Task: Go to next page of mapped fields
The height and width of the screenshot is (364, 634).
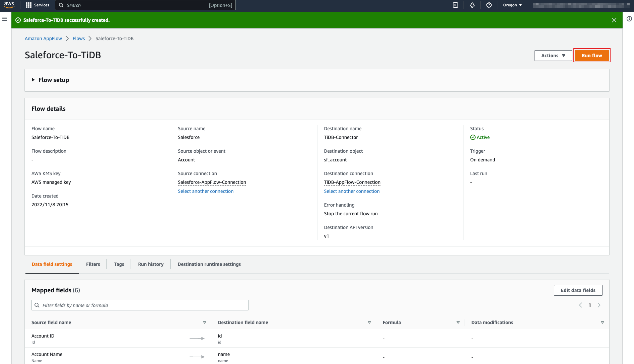Action: coord(599,305)
